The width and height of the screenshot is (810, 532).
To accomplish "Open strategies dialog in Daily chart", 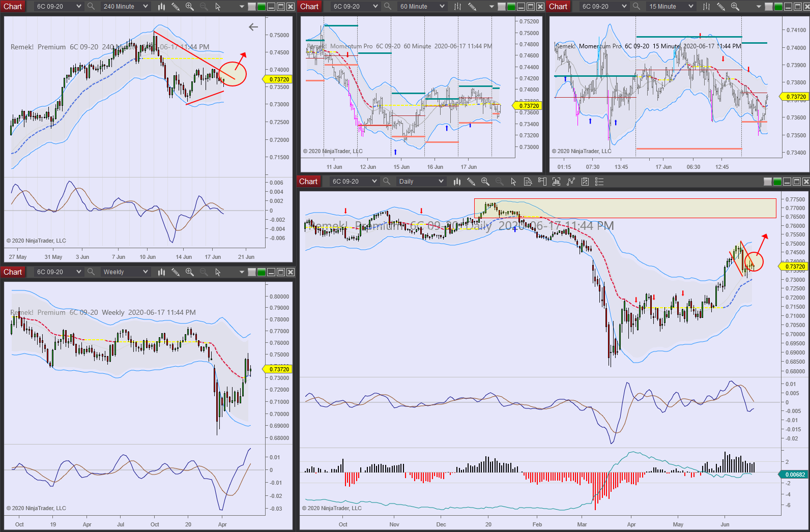I will pyautogui.click(x=571, y=182).
